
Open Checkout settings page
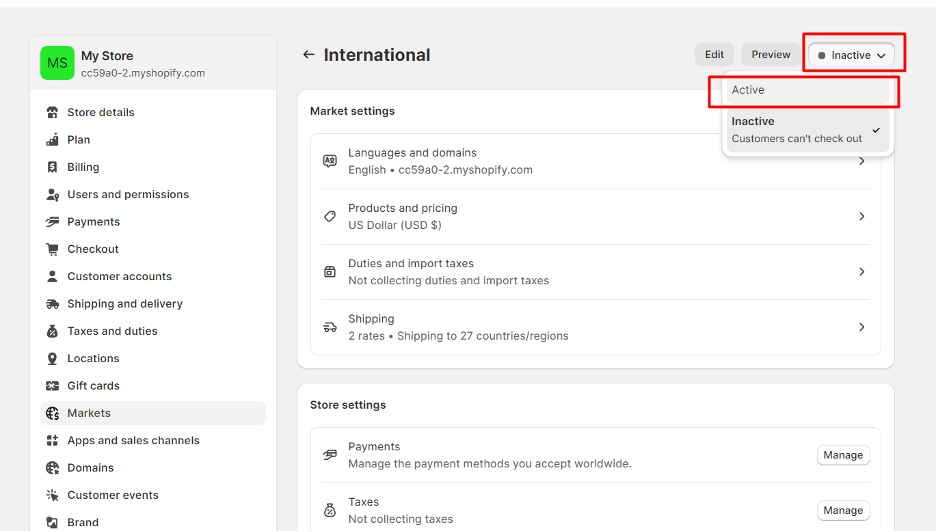coord(153,249)
